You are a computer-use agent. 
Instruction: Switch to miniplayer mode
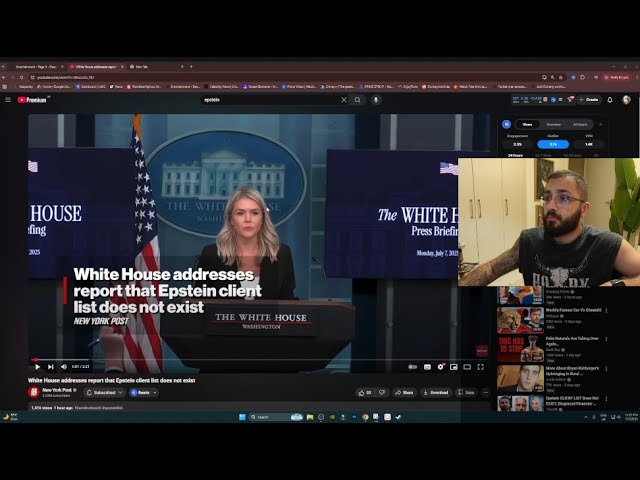453,367
